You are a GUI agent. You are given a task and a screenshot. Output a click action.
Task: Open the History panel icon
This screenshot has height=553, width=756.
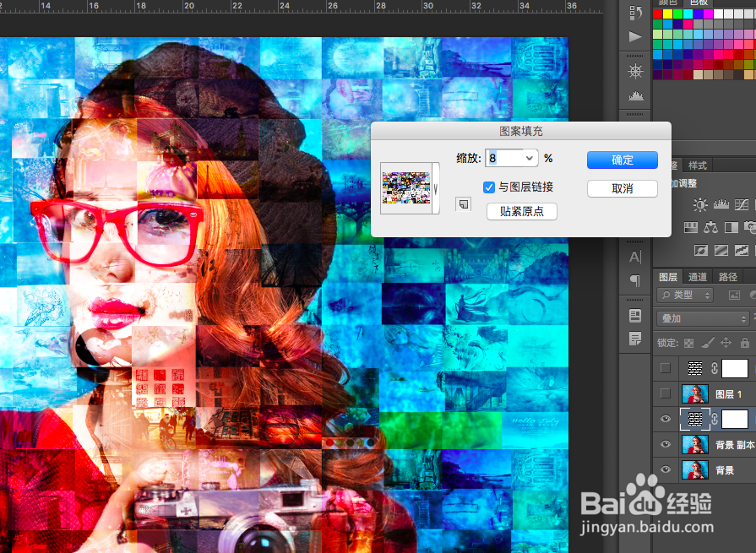[x=635, y=13]
